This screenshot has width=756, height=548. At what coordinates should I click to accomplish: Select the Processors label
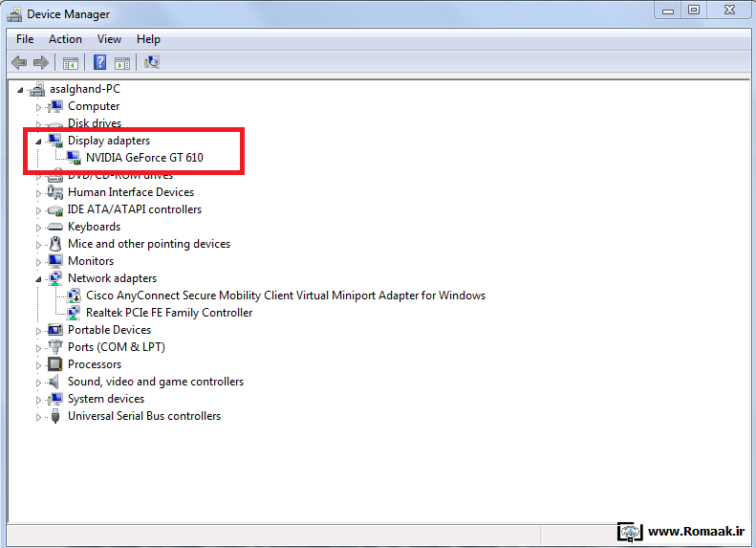(95, 364)
